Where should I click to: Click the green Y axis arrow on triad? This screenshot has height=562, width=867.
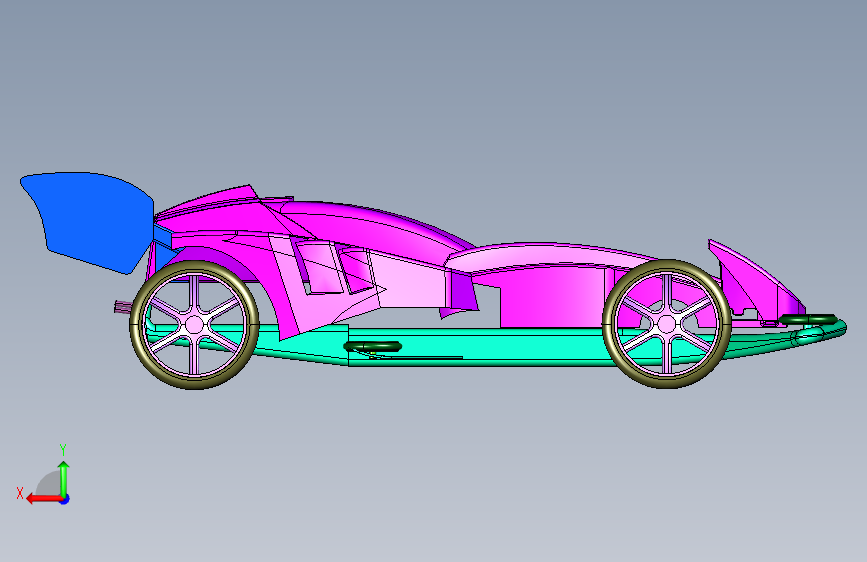click(x=64, y=478)
